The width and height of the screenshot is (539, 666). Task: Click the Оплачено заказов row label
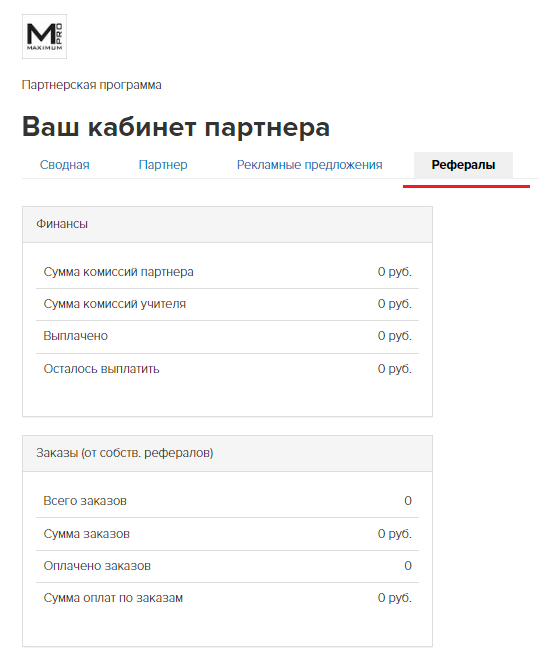(97, 566)
